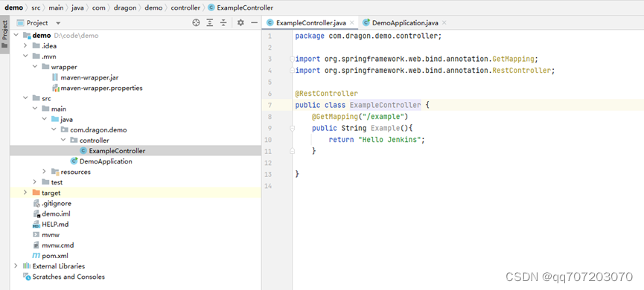
Task: Click the package declaration on line 1
Action: 369,36
